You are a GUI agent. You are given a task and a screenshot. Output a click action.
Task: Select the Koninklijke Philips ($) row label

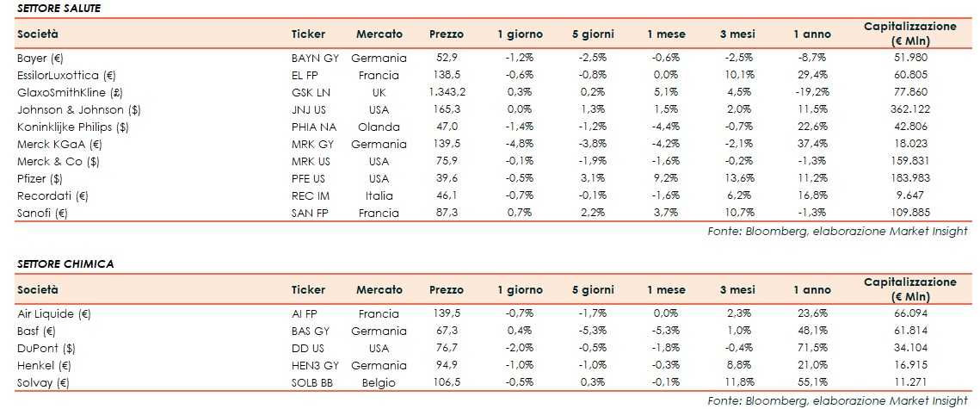72,127
